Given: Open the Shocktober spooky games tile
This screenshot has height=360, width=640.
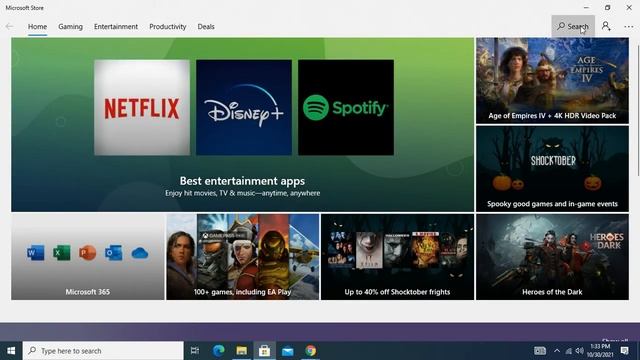Looking at the screenshot, I should pos(552,169).
